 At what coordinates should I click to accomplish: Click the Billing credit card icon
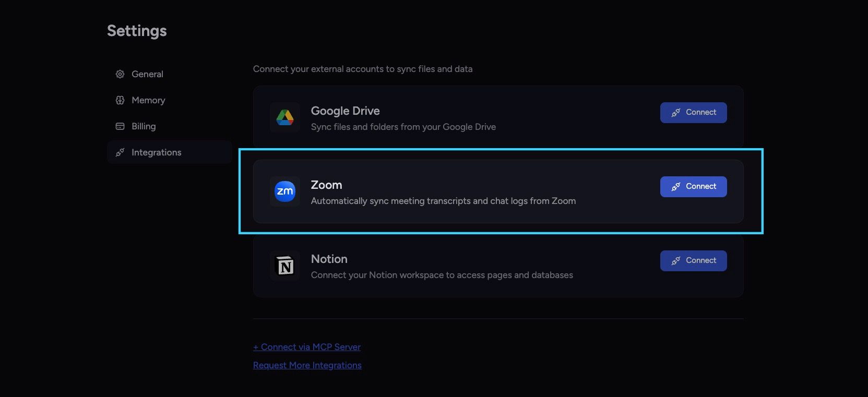(x=120, y=126)
